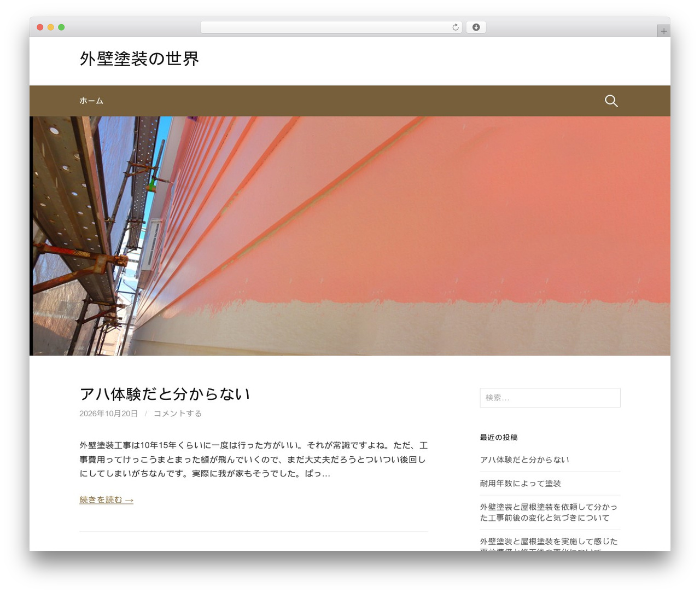700x593 pixels.
Task: Add a new browser tab
Action: point(663,31)
